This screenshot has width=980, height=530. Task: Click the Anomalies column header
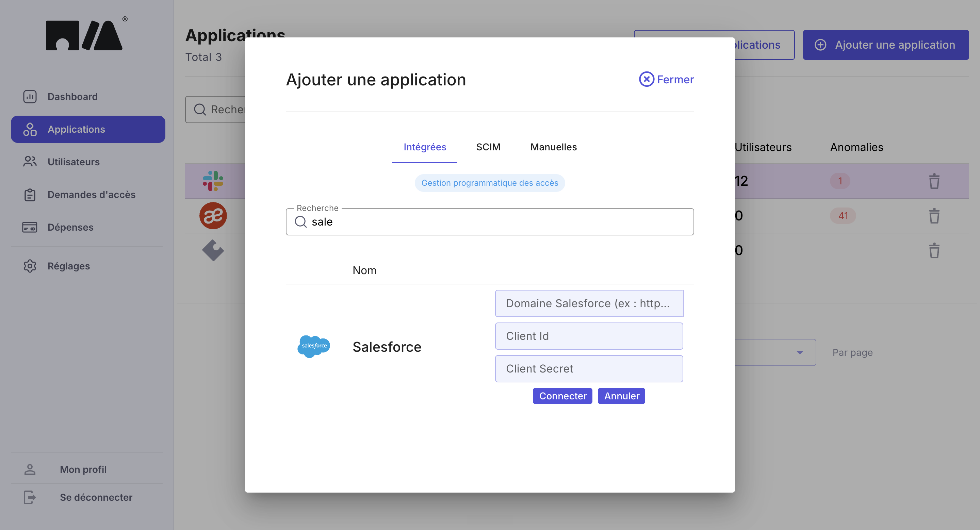856,147
